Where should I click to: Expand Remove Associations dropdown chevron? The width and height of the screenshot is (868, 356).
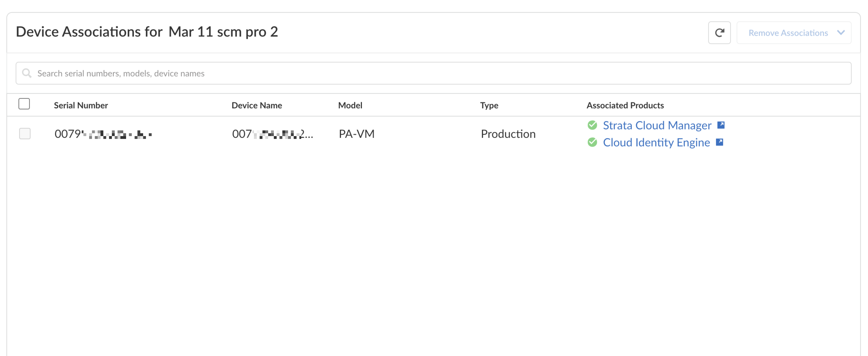tap(841, 33)
